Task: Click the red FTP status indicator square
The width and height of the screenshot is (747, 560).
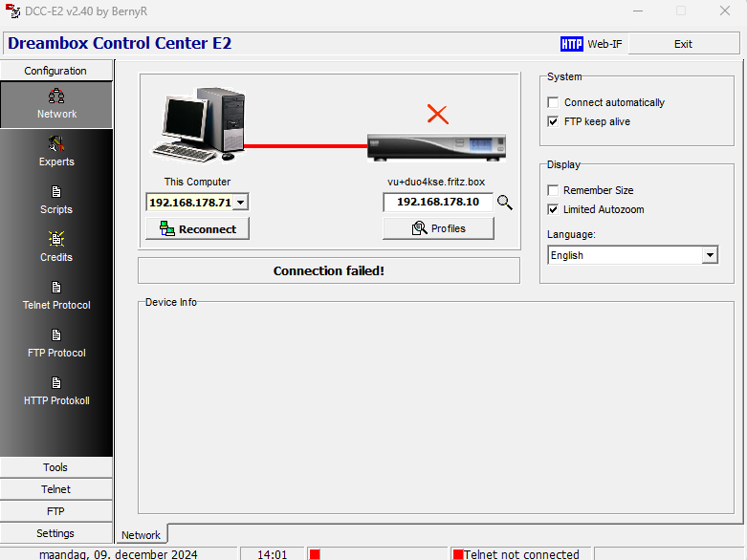Action: [315, 554]
